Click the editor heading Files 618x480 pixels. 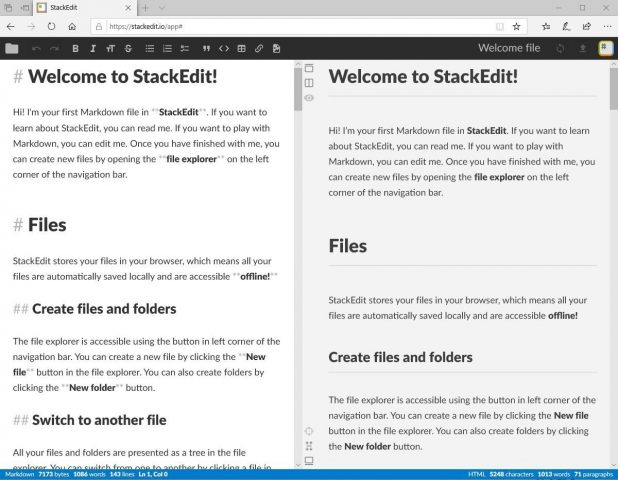(47, 225)
